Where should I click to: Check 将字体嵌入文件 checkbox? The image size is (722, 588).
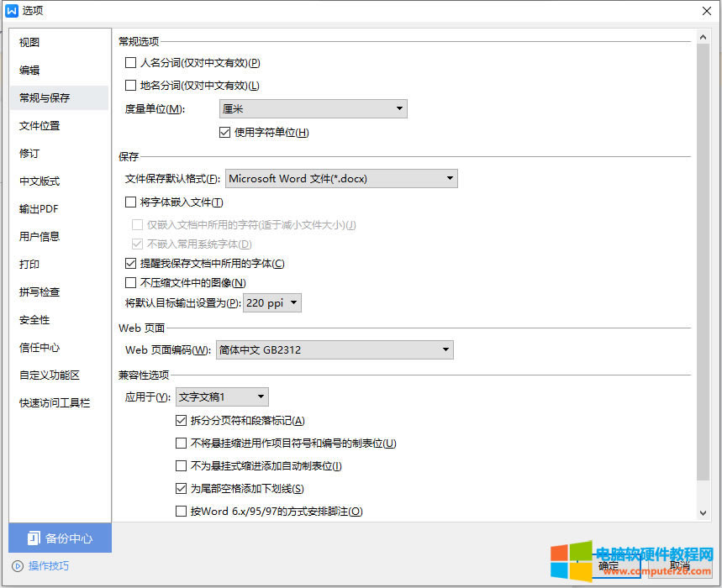130,202
